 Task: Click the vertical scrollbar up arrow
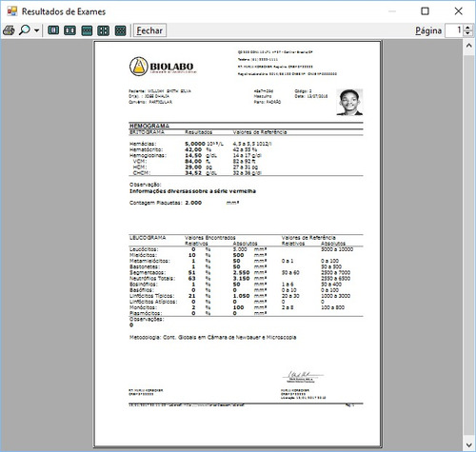pos(469,46)
